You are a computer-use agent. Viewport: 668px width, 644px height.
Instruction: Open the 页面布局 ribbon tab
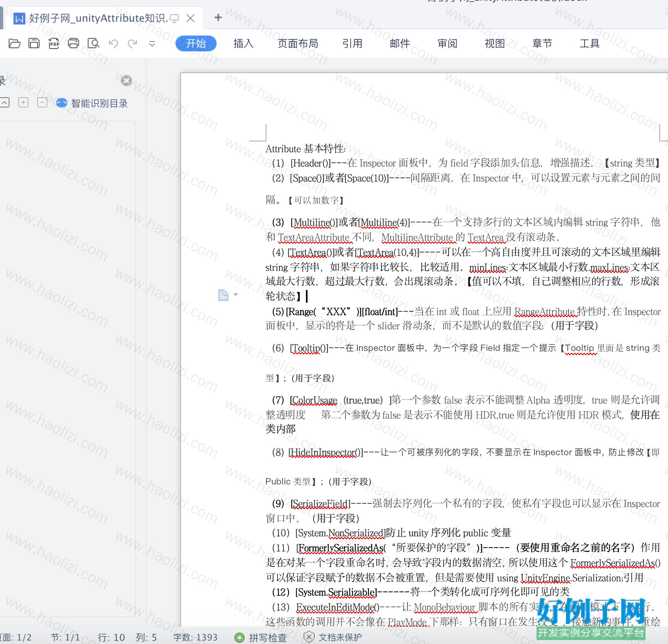[x=298, y=43]
